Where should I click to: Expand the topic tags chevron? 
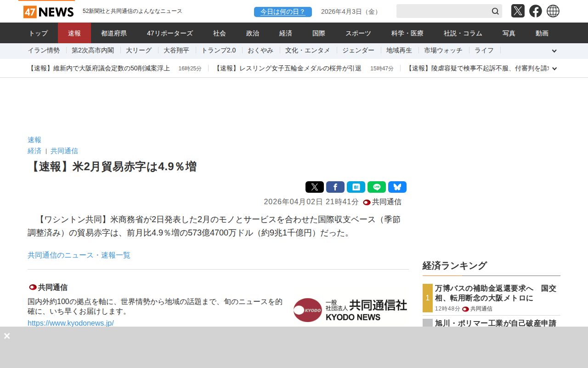click(554, 51)
